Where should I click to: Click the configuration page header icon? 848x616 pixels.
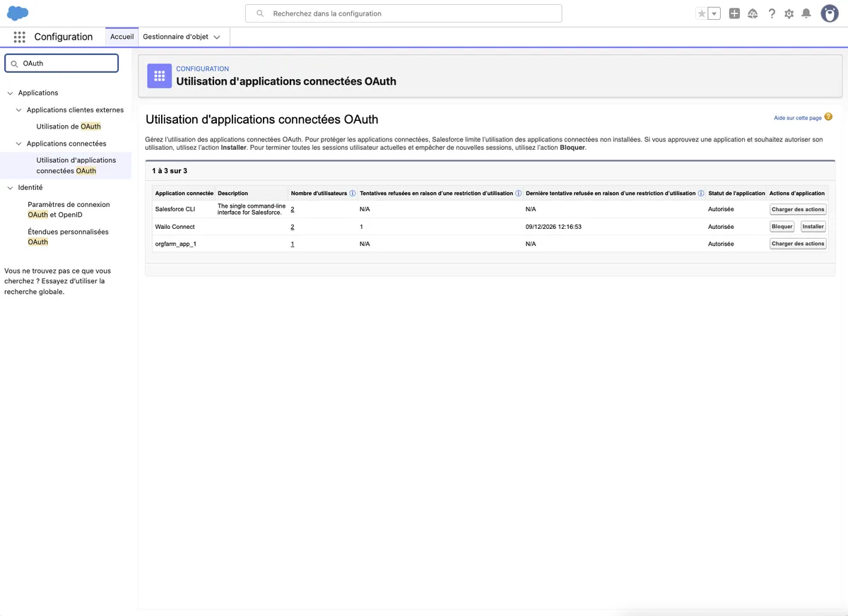click(159, 76)
